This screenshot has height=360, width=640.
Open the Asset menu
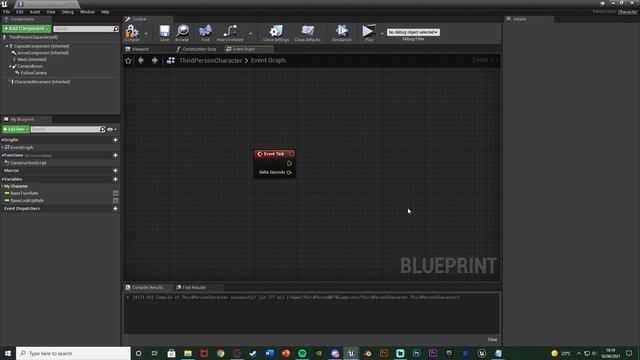coord(35,12)
